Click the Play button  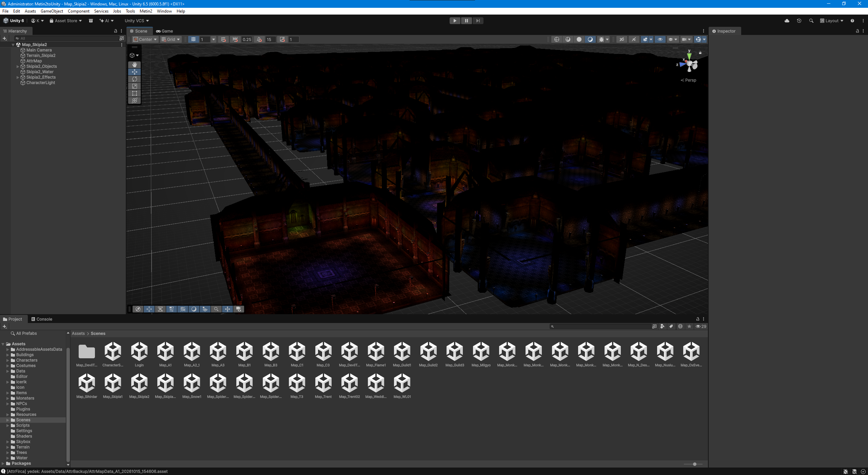click(x=455, y=21)
